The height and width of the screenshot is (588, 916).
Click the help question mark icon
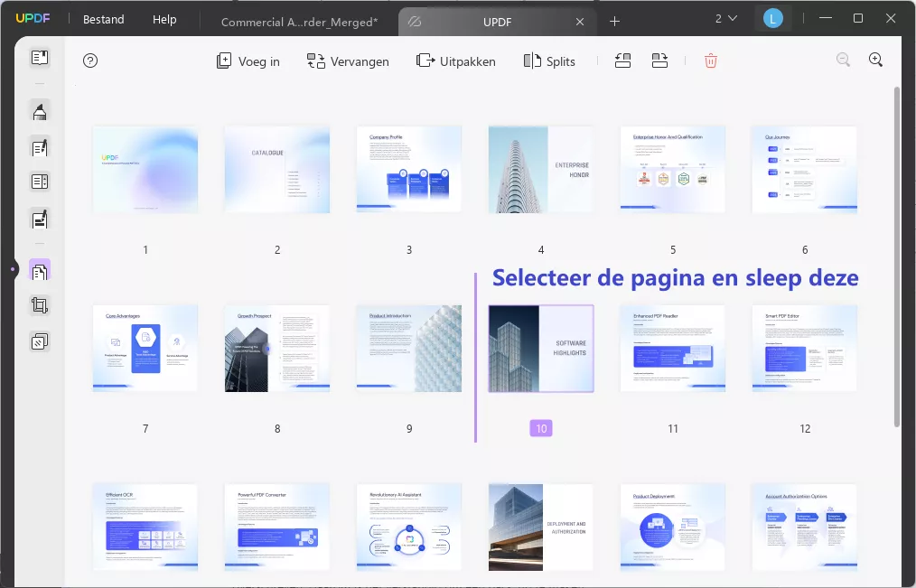[90, 61]
